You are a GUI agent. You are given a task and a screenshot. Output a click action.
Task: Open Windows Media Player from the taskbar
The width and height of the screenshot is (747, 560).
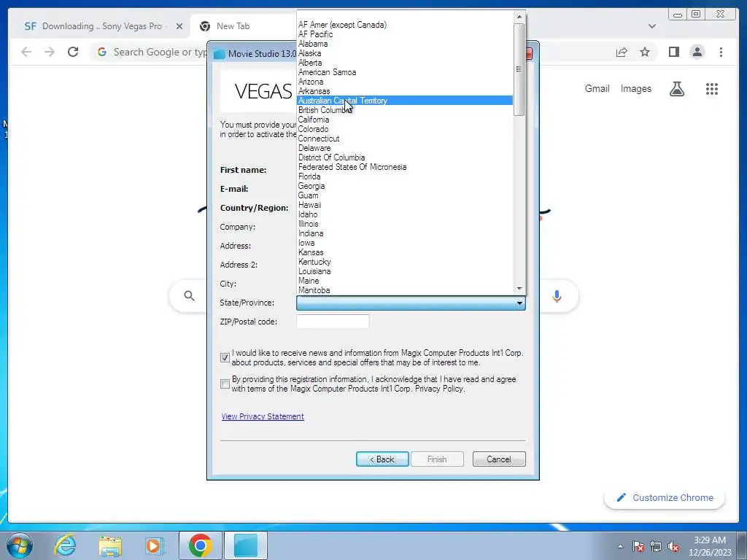(153, 545)
